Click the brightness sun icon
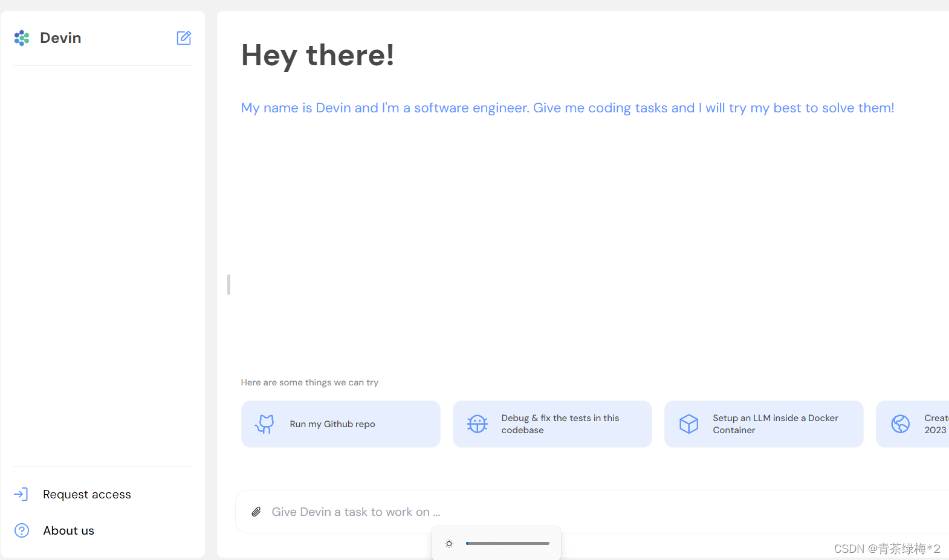 pyautogui.click(x=449, y=544)
